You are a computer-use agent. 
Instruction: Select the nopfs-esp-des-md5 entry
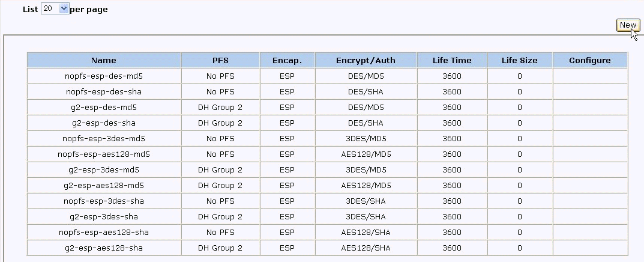click(x=104, y=76)
